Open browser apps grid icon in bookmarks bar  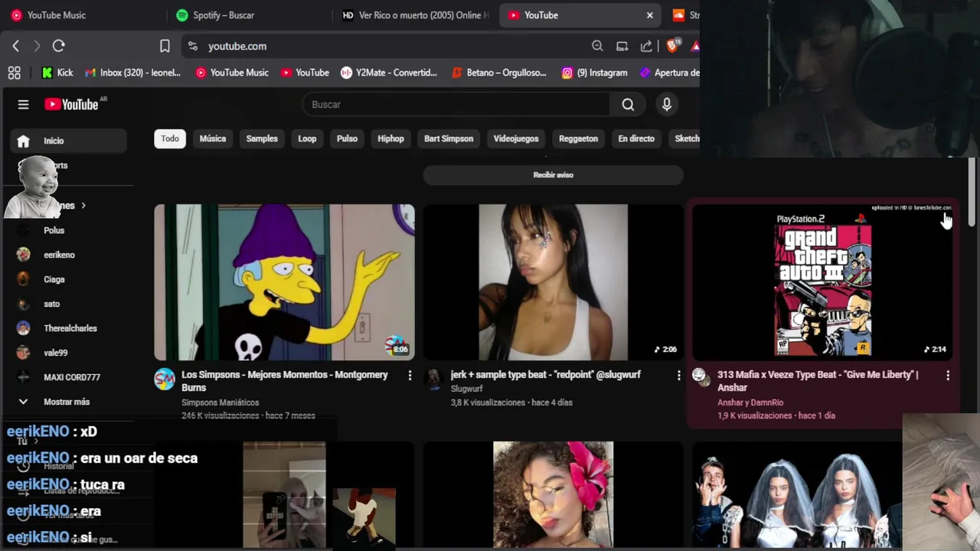coord(14,73)
